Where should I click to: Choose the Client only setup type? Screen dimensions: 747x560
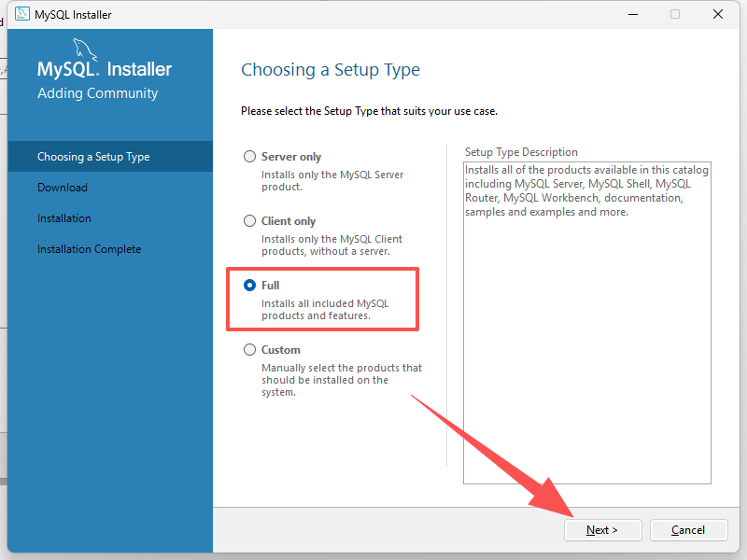[x=249, y=221]
